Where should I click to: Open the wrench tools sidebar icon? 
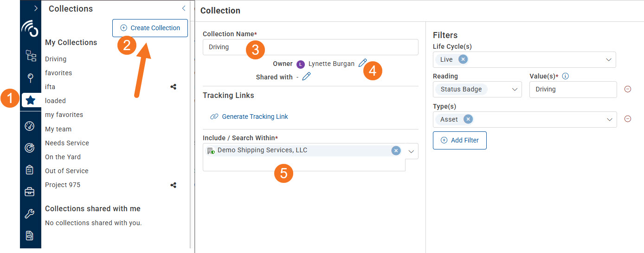pyautogui.click(x=30, y=214)
